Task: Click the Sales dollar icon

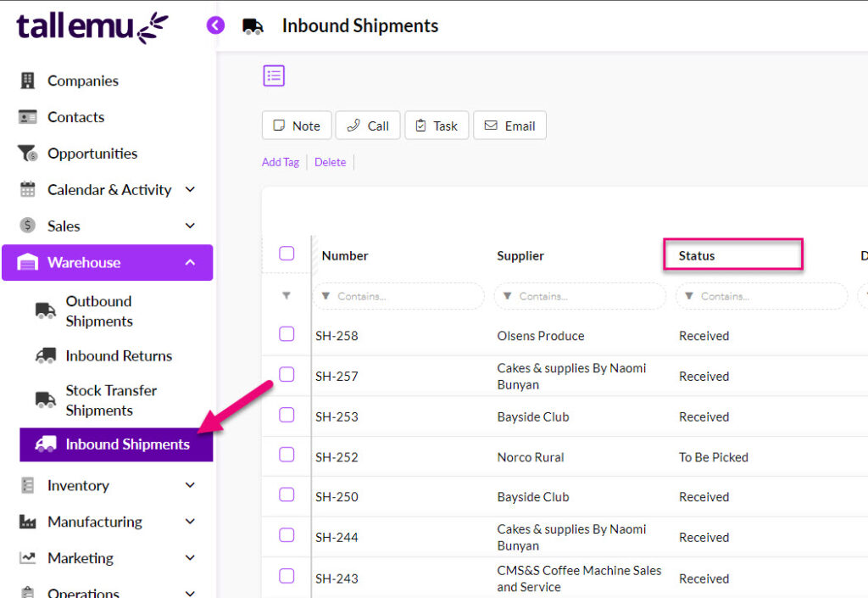Action: 27,226
